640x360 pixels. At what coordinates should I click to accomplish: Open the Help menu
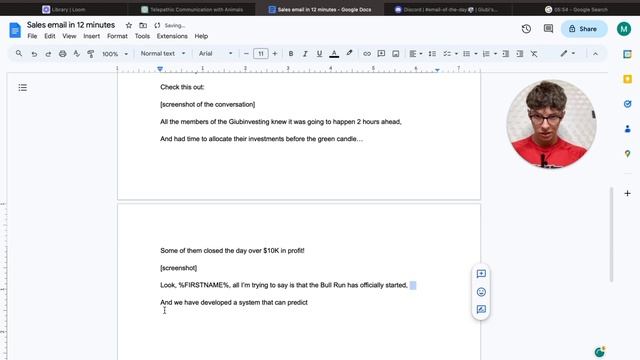pyautogui.click(x=201, y=36)
